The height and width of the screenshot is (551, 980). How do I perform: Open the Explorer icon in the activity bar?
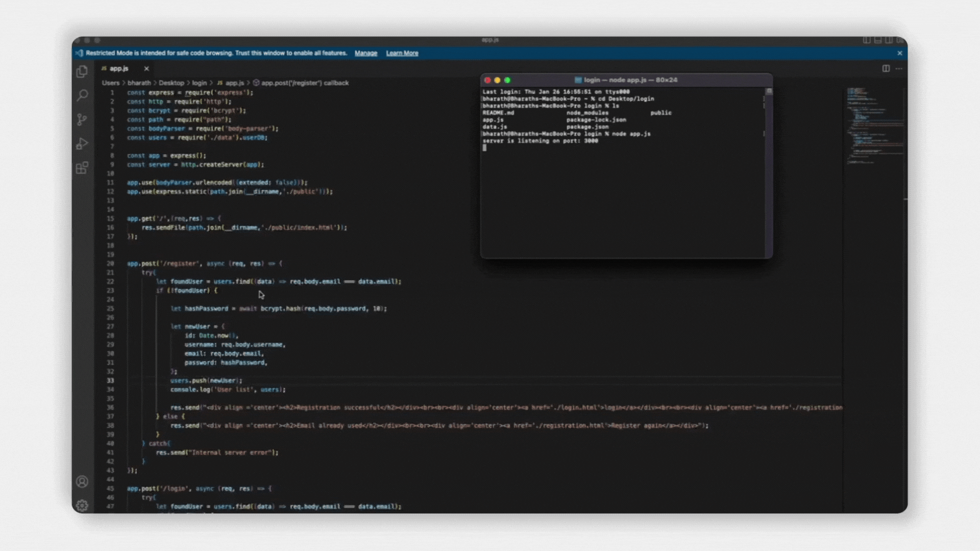tap(82, 72)
